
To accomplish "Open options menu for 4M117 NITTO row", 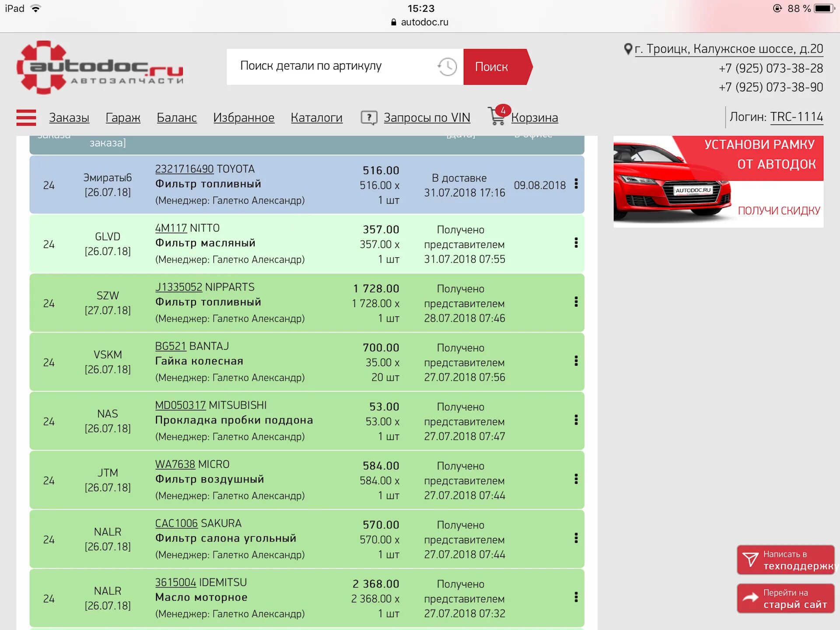I will (x=576, y=243).
